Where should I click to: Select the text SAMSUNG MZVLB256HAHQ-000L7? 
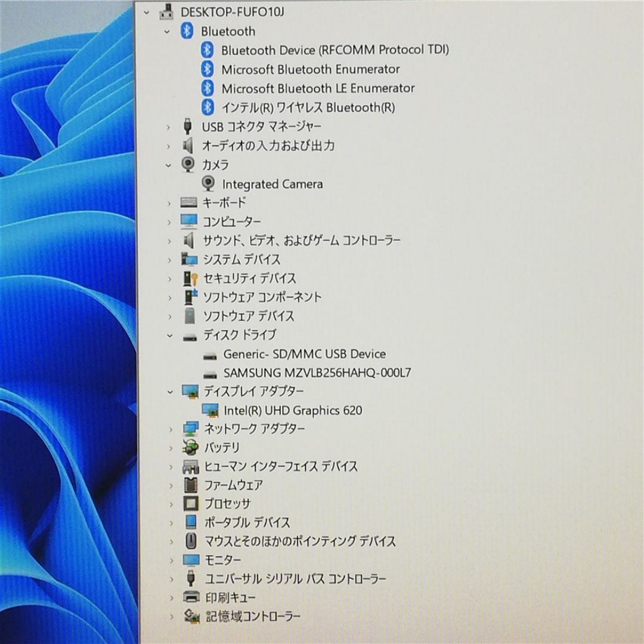(317, 373)
